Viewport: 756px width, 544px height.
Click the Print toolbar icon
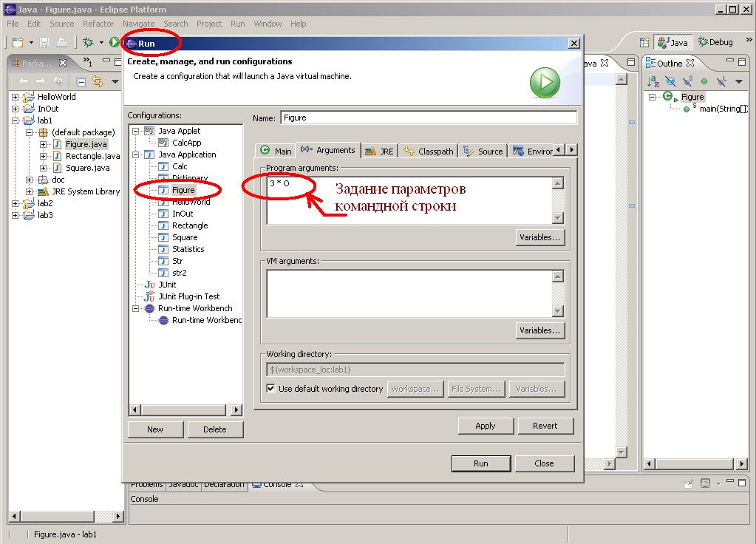(x=62, y=42)
